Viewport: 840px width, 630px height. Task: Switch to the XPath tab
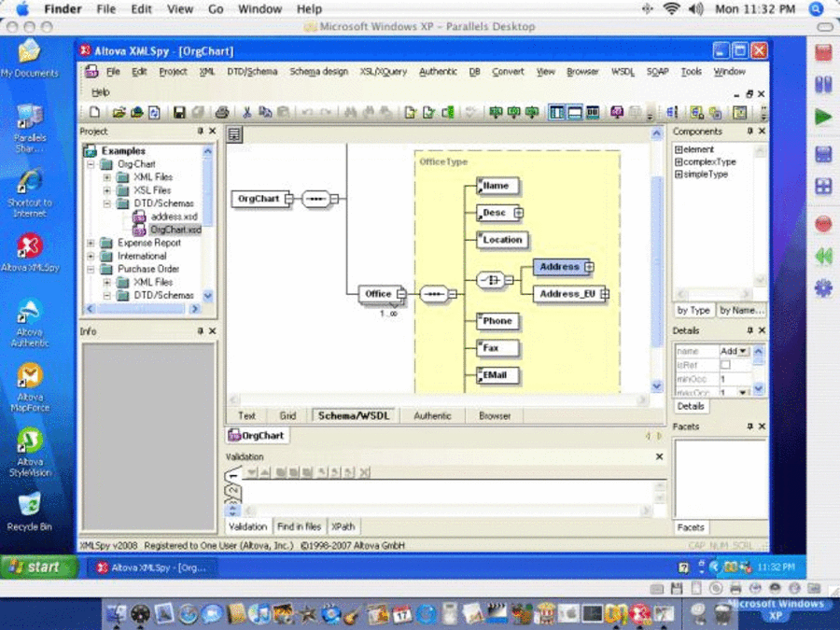(343, 526)
